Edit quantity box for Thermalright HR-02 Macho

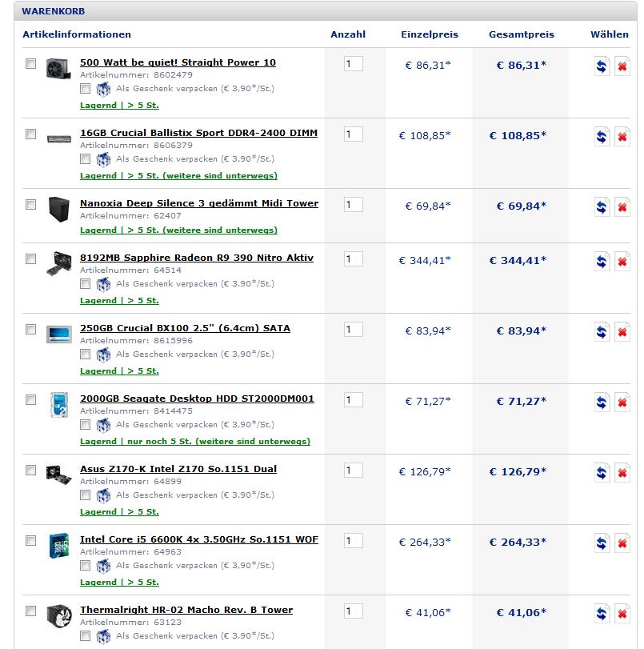[353, 611]
